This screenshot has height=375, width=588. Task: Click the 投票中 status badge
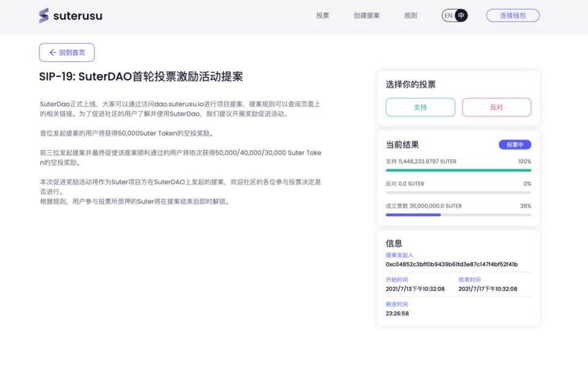[x=515, y=145]
